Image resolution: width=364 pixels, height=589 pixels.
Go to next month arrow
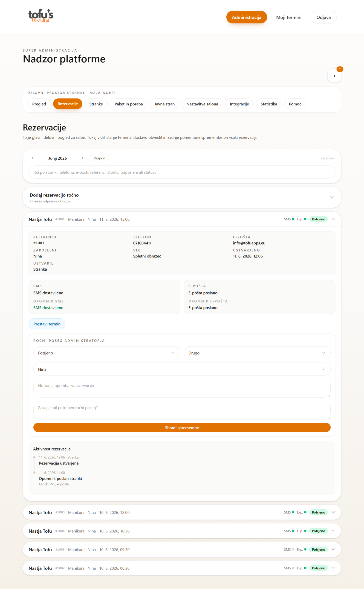pyautogui.click(x=82, y=158)
